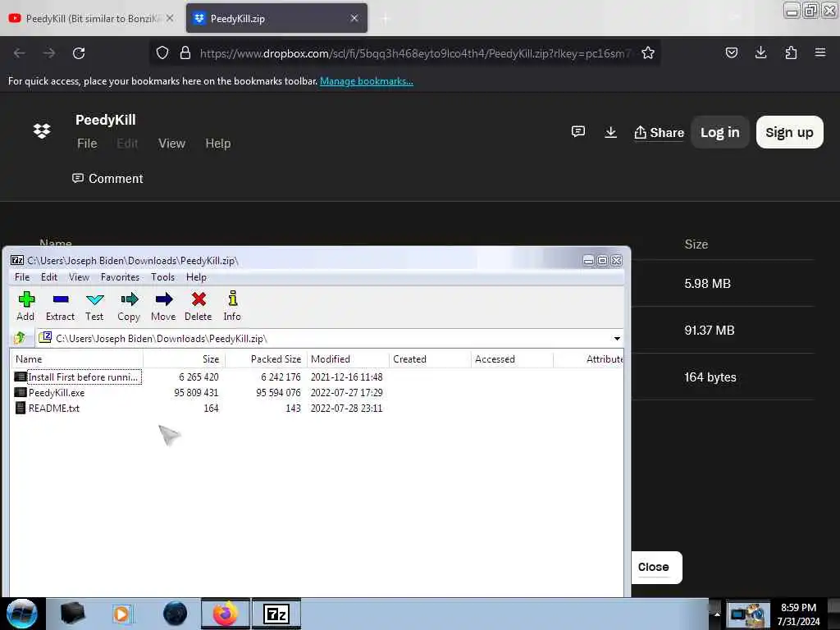Go up one folder level in 7-Zip
Image resolution: width=840 pixels, height=630 pixels.
21,338
